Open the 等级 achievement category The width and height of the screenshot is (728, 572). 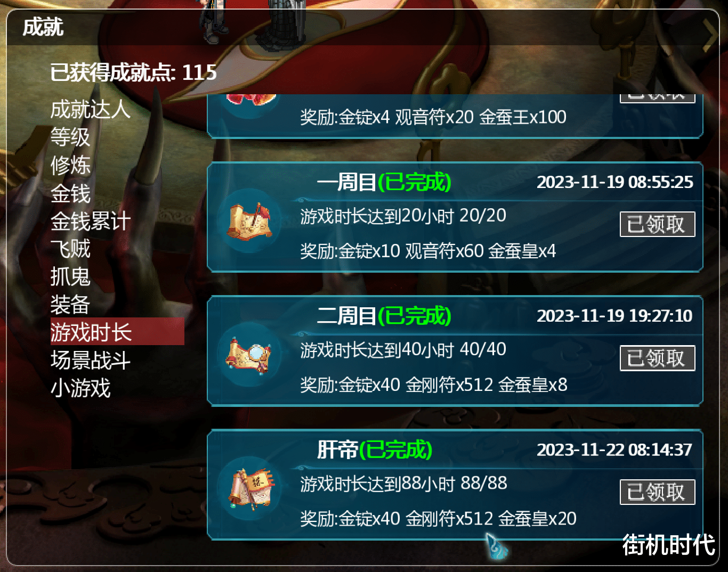pos(70,137)
